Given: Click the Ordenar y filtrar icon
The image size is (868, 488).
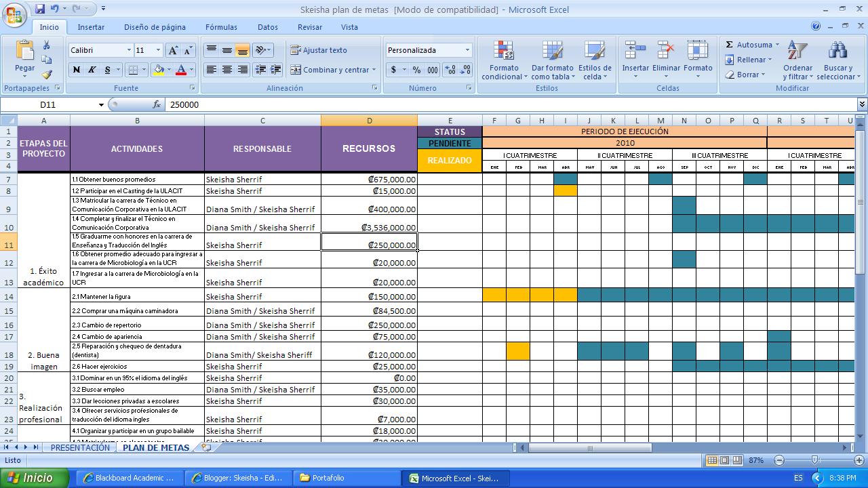Looking at the screenshot, I should [x=797, y=60].
